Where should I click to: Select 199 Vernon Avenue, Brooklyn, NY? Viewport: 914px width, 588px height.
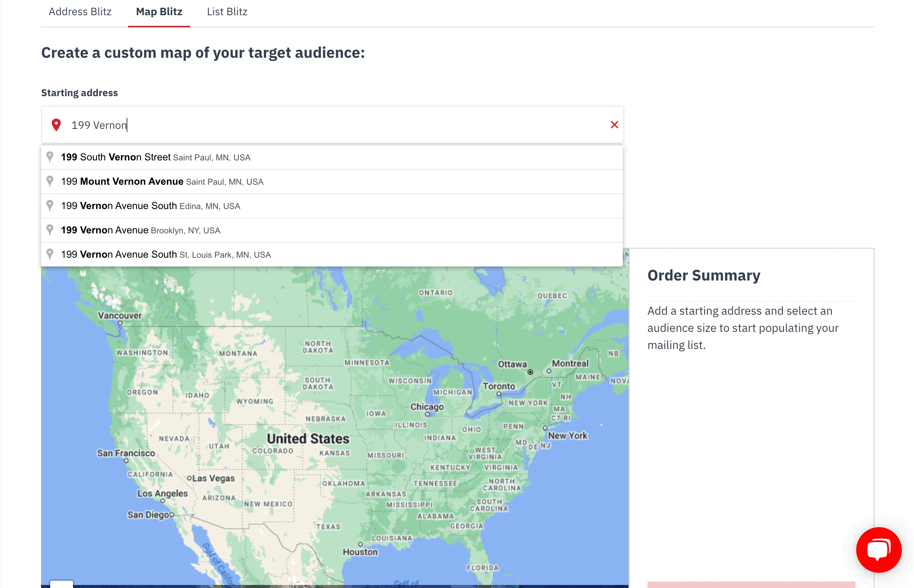(141, 230)
